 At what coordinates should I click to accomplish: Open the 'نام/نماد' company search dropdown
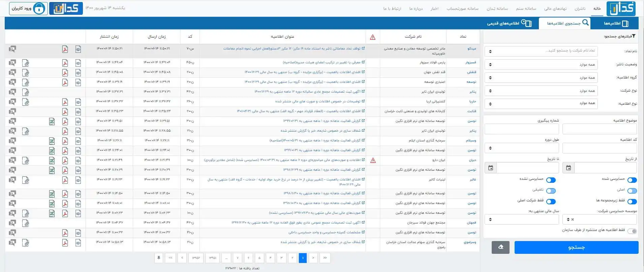coord(541,51)
